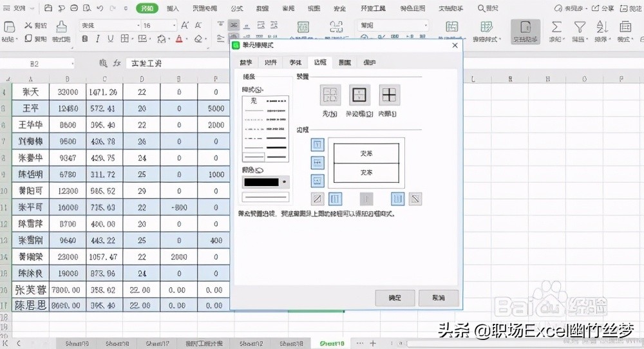Click the highlighted document assistant ribbon button
The image size is (644, 349).
[526, 31]
